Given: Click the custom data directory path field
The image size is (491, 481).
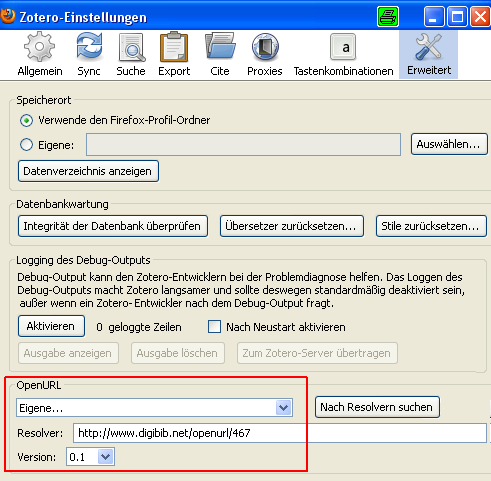Looking at the screenshot, I should point(243,144).
